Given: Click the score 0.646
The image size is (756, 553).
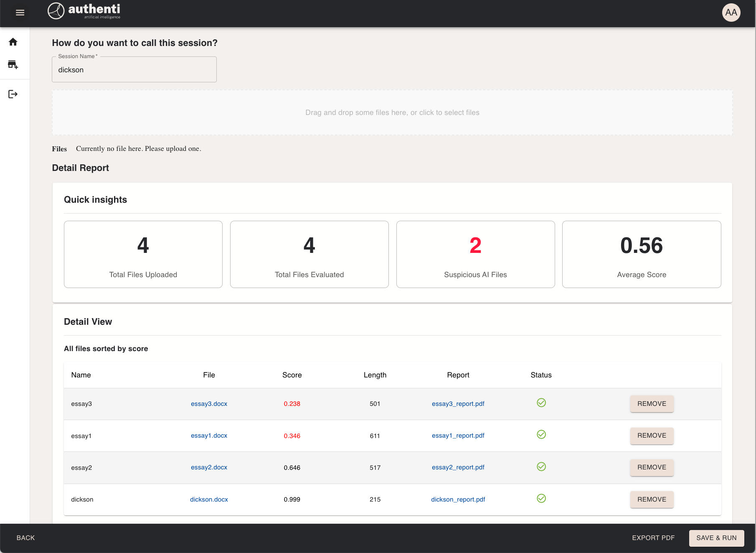Looking at the screenshot, I should pos(292,468).
